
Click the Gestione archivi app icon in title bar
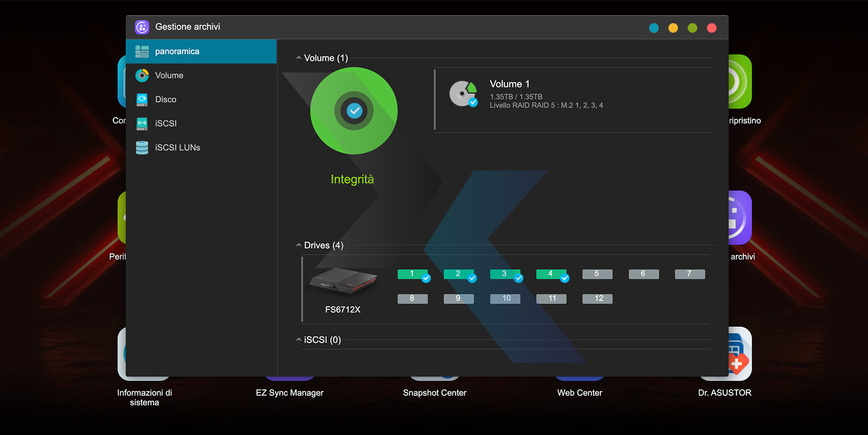142,27
